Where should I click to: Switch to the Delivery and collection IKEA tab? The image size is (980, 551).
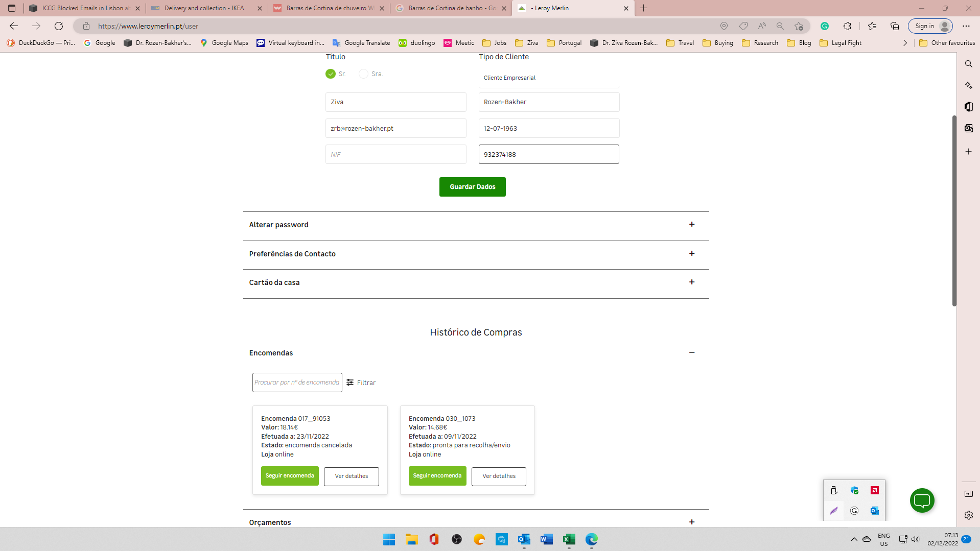tap(207, 8)
